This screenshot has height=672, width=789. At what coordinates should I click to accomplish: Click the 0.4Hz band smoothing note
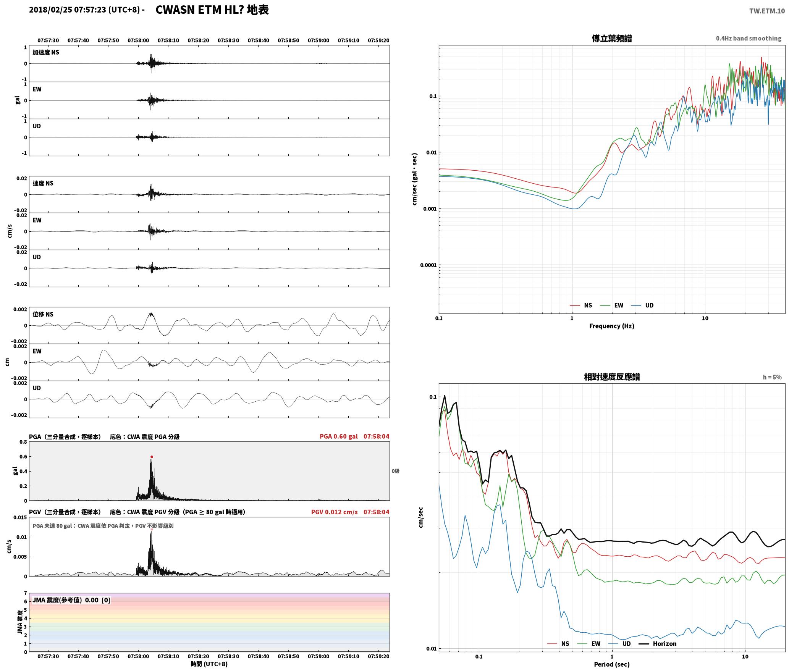pyautogui.click(x=749, y=39)
